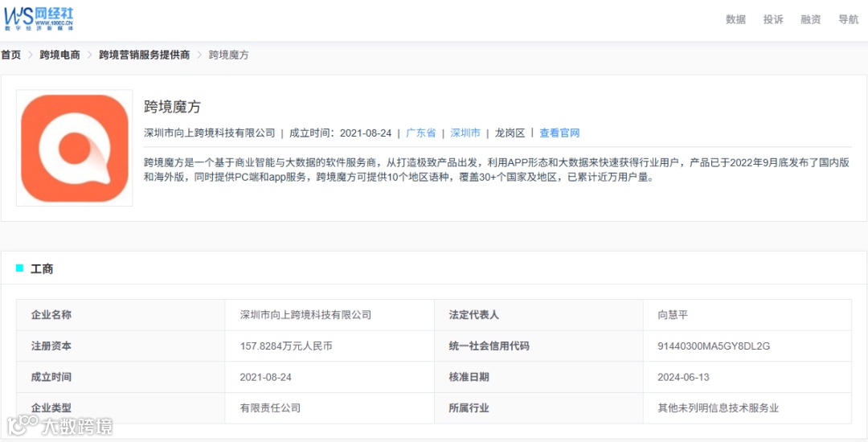
Task: Select 有限责任公司 value
Action: tap(270, 408)
